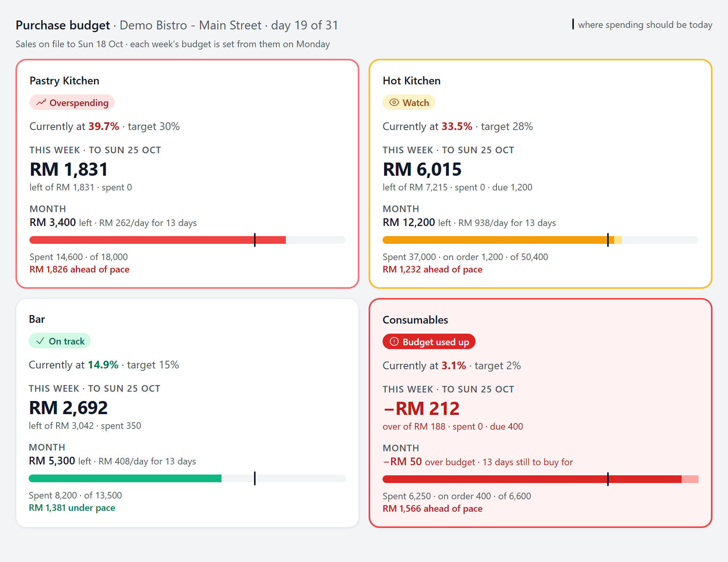The image size is (728, 562).
Task: Click 'Spent 14,600 · of 18,000'
Action: [x=79, y=257]
